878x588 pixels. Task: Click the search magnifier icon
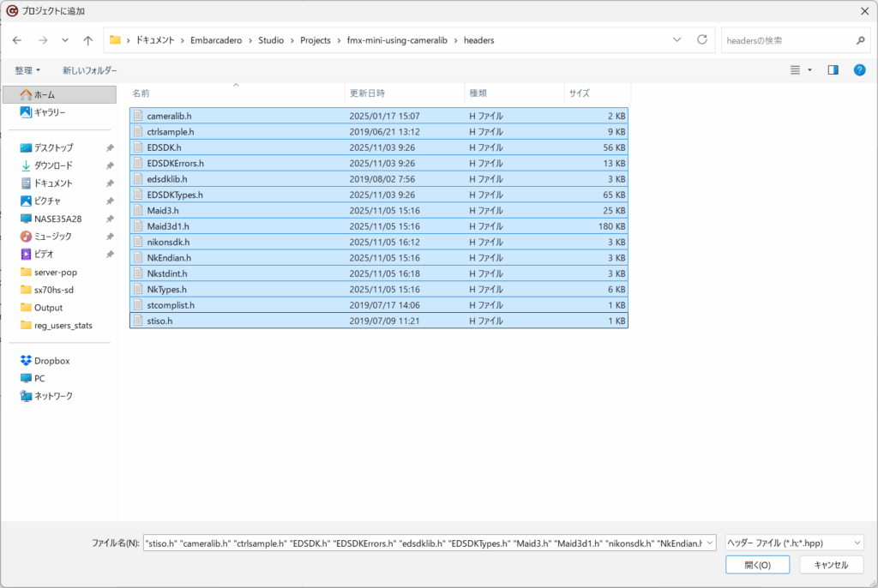tap(860, 40)
